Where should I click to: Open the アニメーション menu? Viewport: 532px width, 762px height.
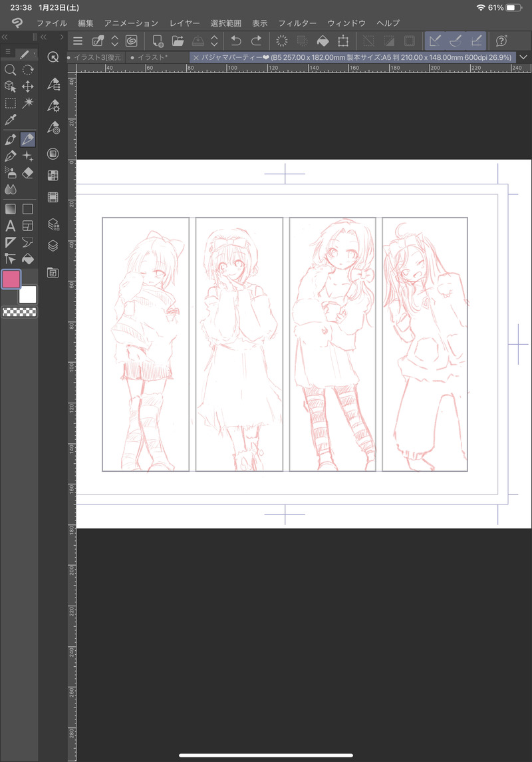coord(131,23)
